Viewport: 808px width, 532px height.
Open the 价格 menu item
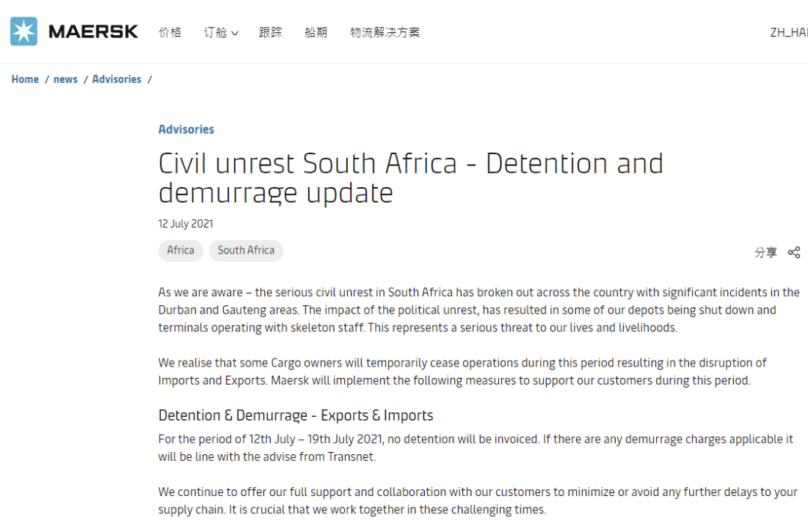[170, 32]
